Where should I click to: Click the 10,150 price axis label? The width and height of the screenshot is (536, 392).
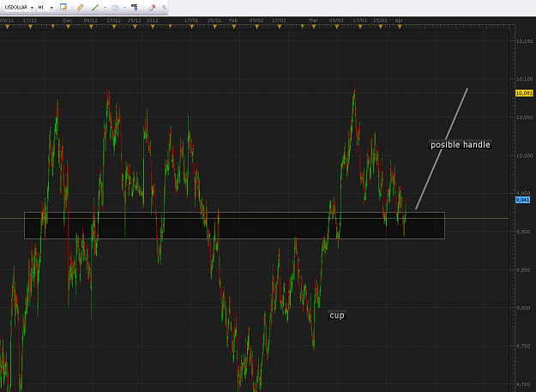[x=524, y=41]
